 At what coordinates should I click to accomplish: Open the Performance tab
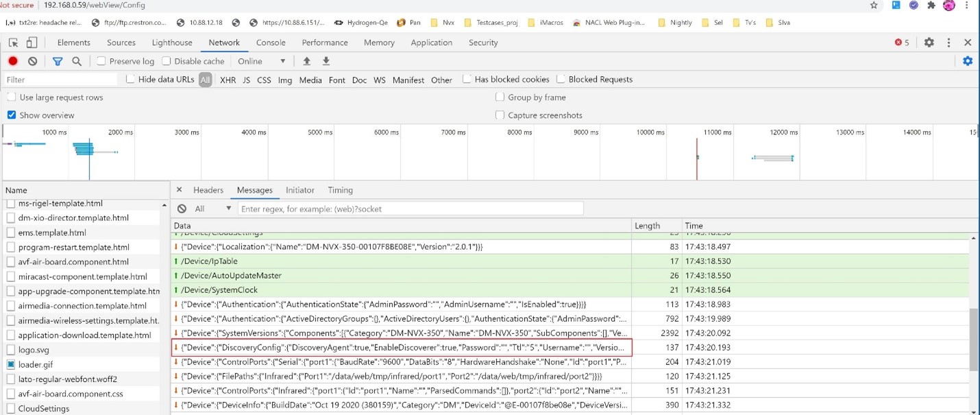[325, 43]
